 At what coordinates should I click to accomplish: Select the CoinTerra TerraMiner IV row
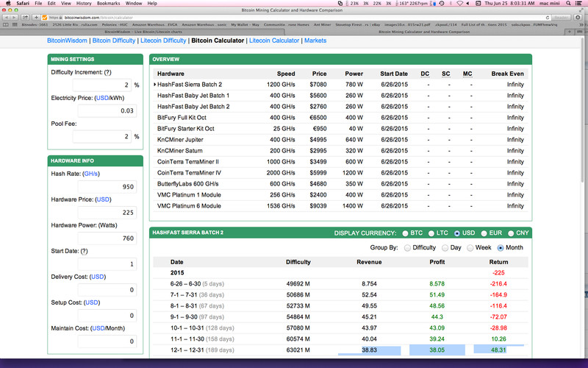(x=340, y=173)
